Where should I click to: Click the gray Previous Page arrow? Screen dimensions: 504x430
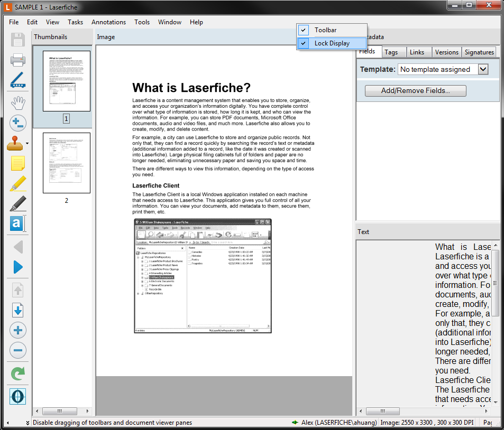click(x=18, y=247)
